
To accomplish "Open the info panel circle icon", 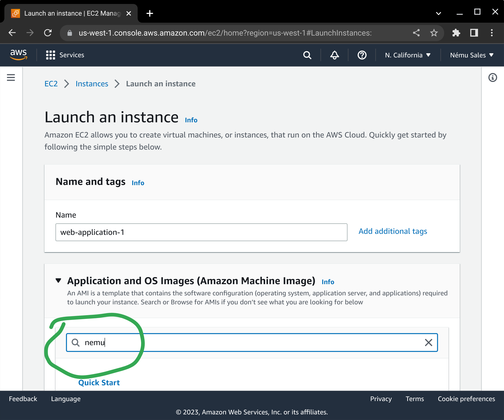I will click(x=493, y=78).
